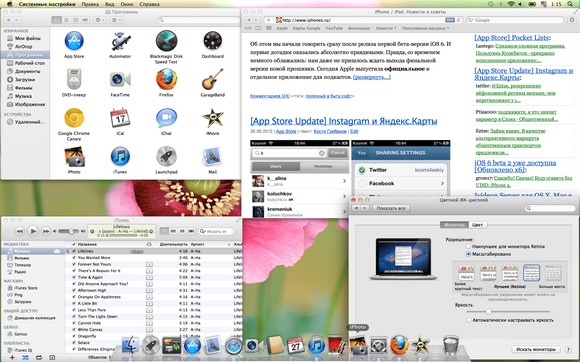Toggle repeat in iTunes bottom bar

pos(38,358)
